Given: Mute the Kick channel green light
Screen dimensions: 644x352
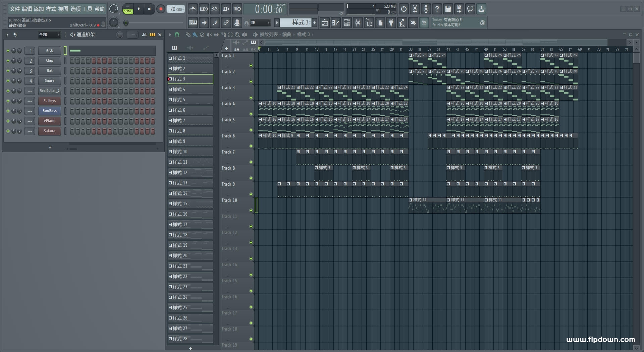Looking at the screenshot, I should coord(8,51).
